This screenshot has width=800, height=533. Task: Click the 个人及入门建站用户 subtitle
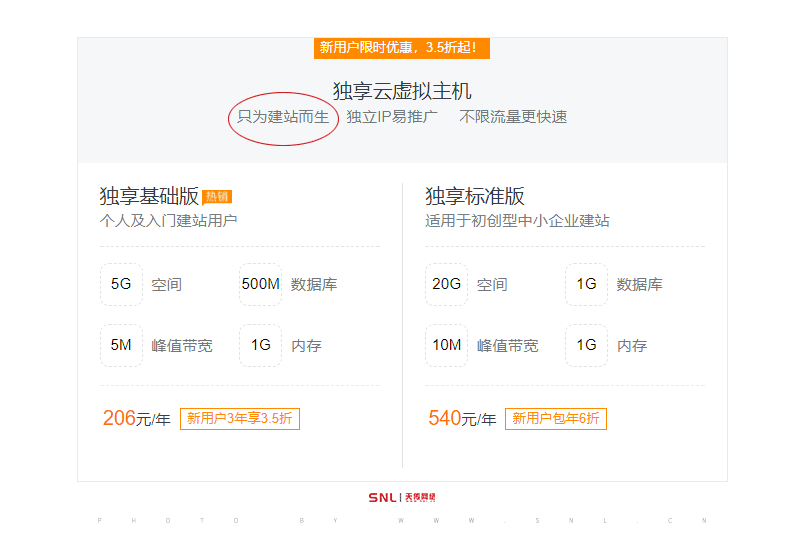(x=168, y=221)
